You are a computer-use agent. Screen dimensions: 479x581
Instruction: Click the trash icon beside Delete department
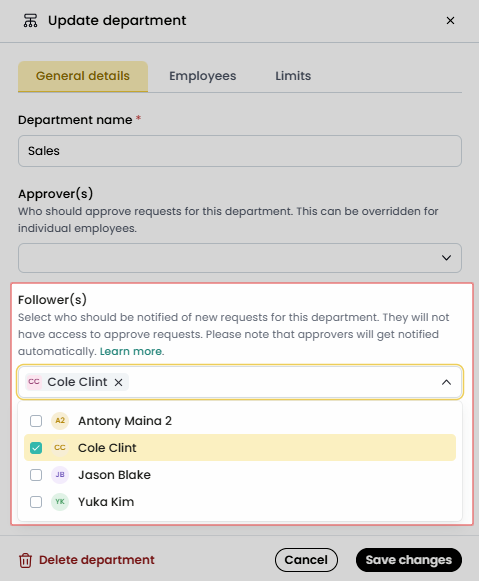coord(25,560)
